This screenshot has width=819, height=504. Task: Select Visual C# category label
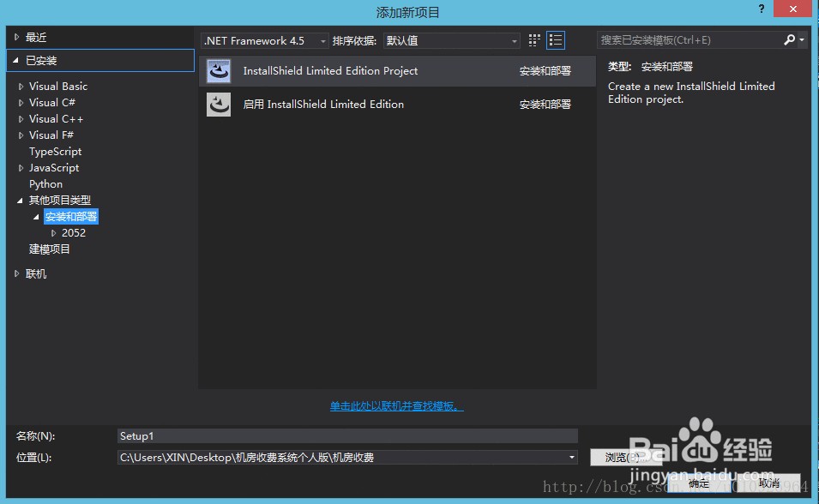click(52, 102)
